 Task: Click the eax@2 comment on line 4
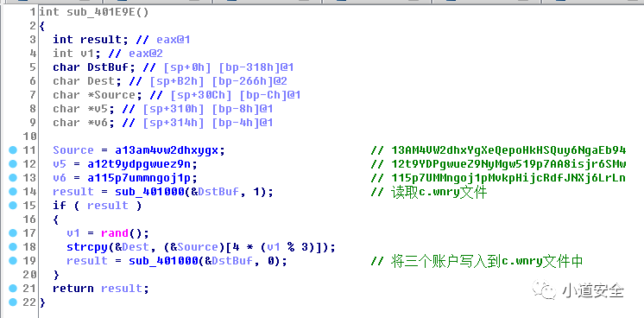146,54
